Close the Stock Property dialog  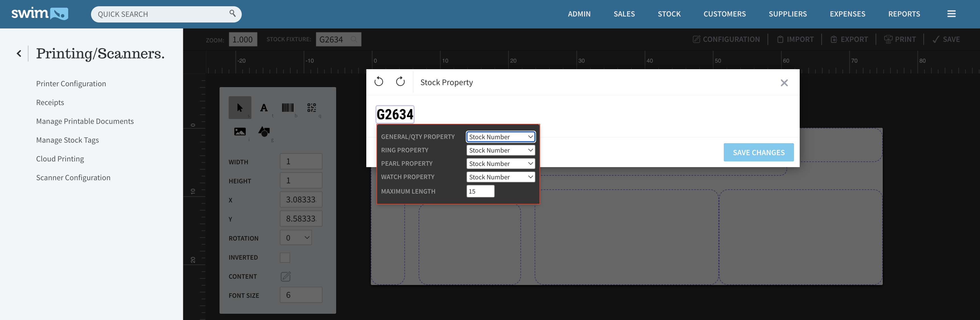(784, 83)
